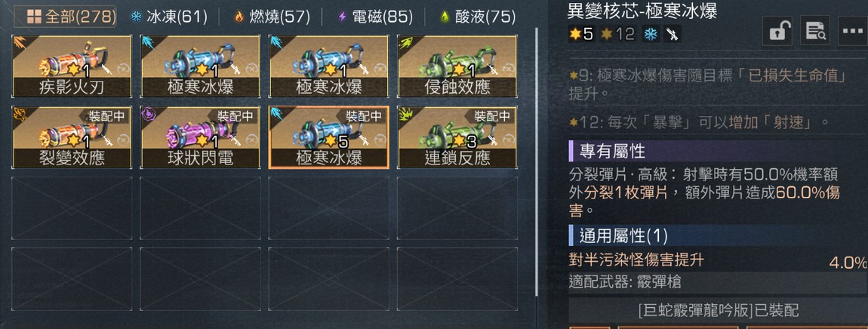Screen dimensions: 868x329
Task: Click the gold star level 5 indicator
Action: (x=581, y=35)
